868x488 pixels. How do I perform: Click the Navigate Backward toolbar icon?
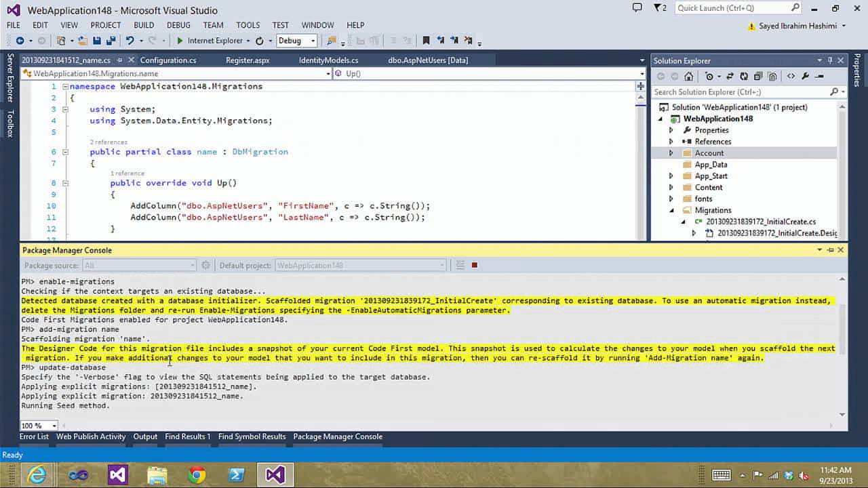click(20, 41)
